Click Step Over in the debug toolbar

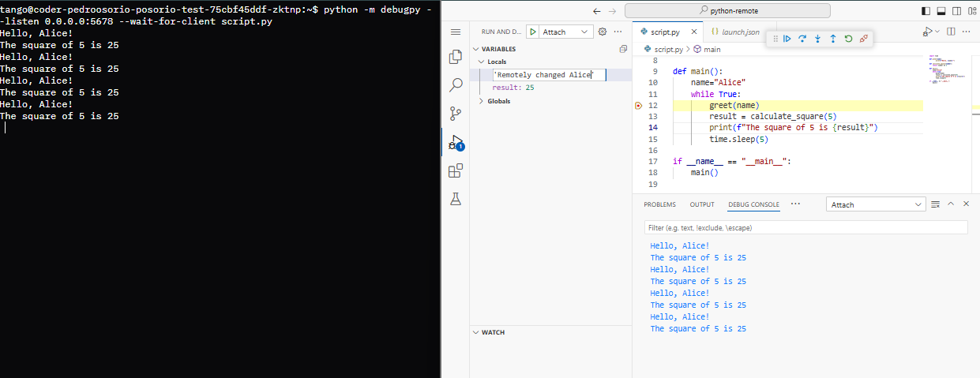(802, 39)
